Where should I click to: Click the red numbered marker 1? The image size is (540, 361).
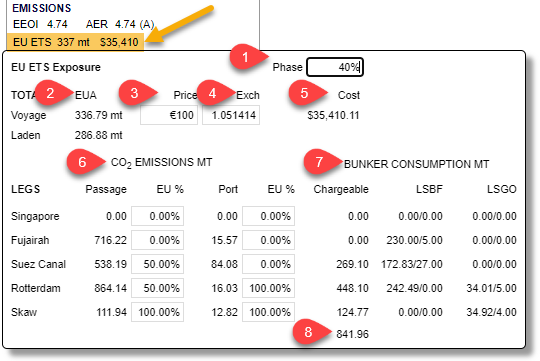pyautogui.click(x=245, y=57)
